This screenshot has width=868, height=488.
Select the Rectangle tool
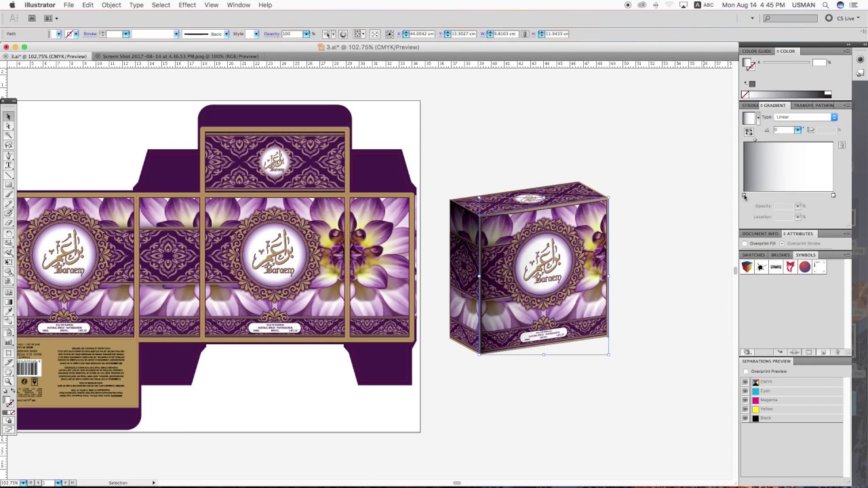[x=9, y=184]
